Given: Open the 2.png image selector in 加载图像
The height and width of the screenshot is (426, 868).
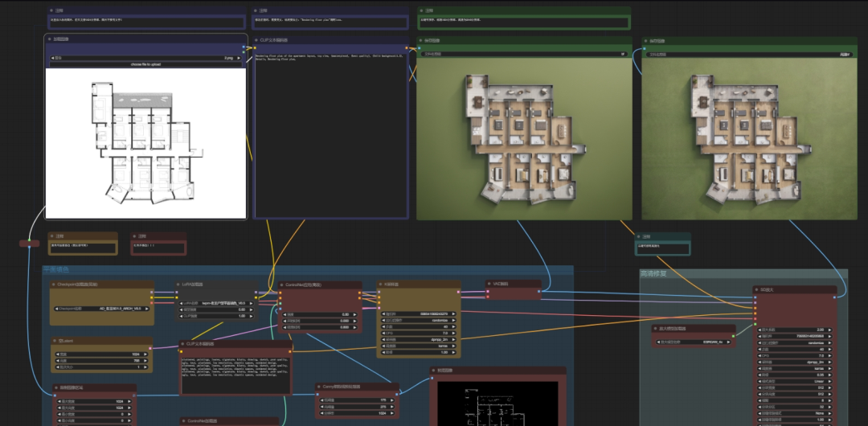Looking at the screenshot, I should tap(145, 58).
